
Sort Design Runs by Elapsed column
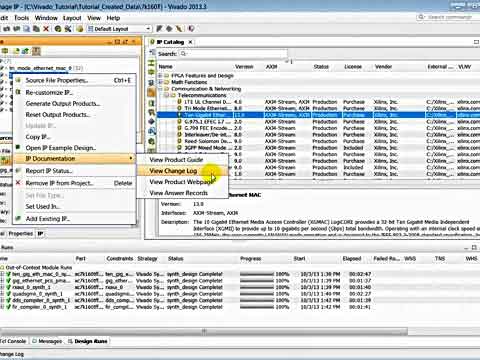[352, 259]
